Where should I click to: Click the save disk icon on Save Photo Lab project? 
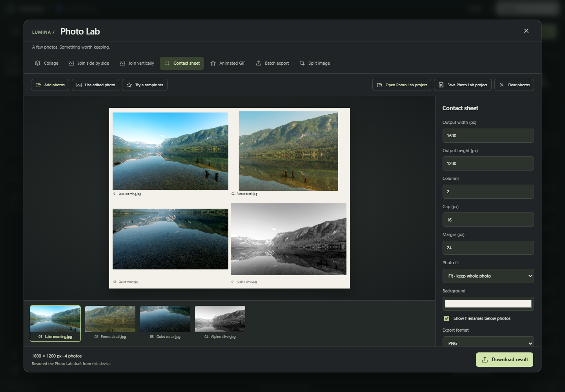point(441,85)
